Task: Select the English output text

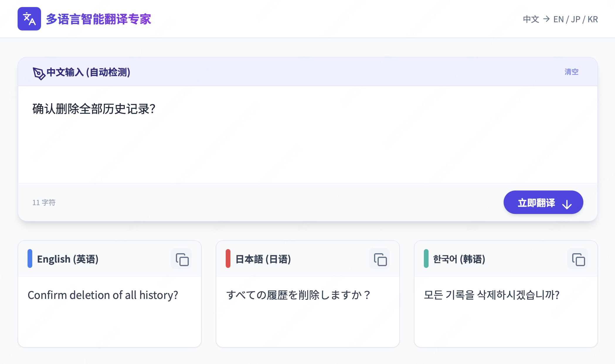Action: pos(103,295)
